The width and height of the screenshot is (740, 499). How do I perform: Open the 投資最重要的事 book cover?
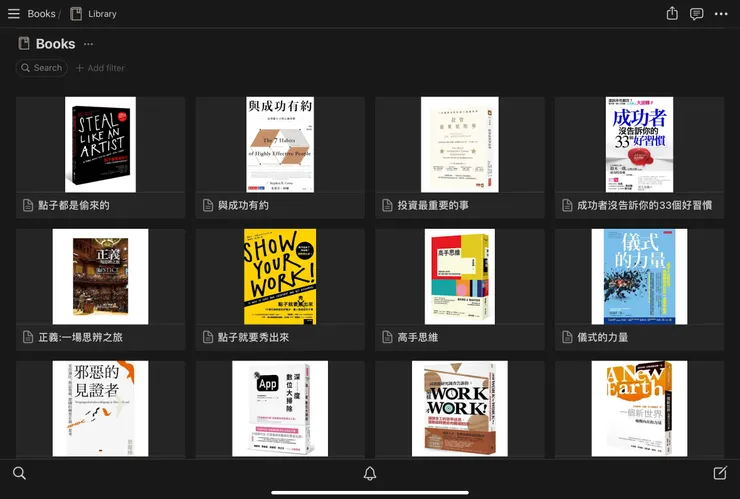(x=460, y=144)
